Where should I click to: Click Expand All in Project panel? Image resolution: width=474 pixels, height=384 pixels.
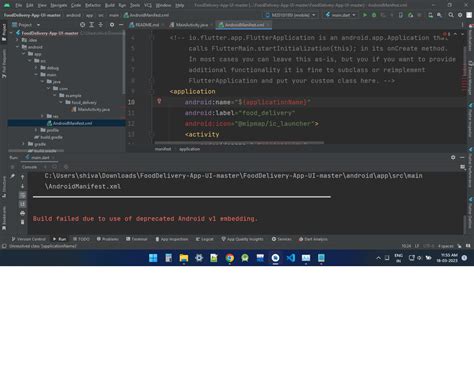(91, 25)
